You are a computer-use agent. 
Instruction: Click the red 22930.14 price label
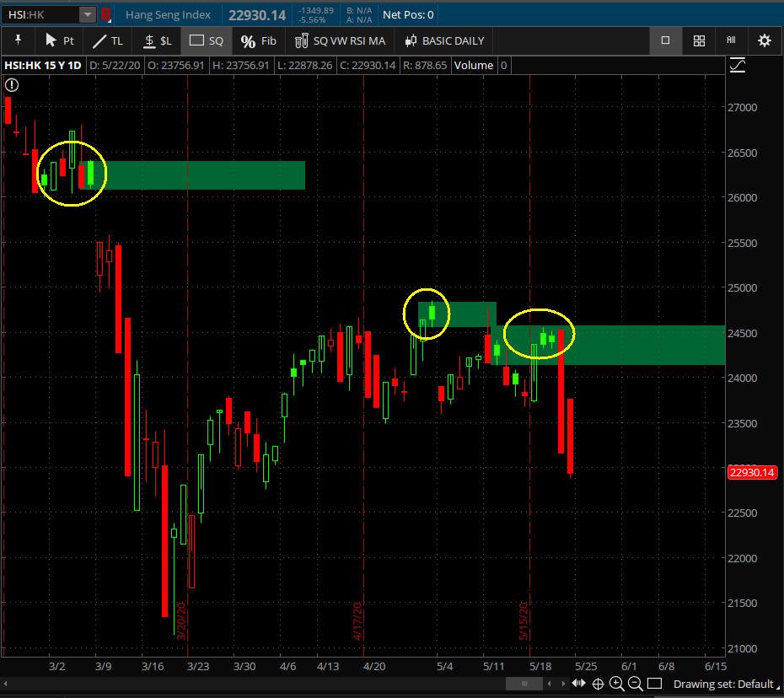[751, 472]
